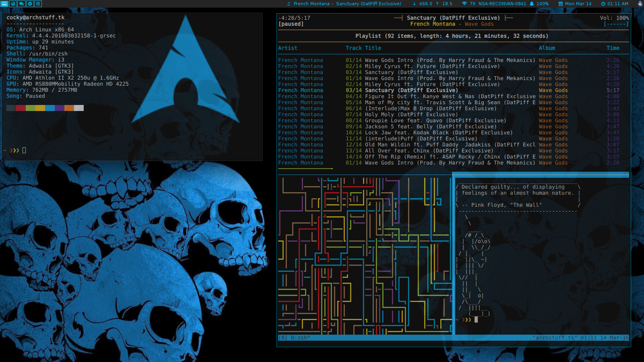The width and height of the screenshot is (644, 362).
Task: Select the highlighted 03/14 Sanctuary row
Action: click(x=449, y=90)
